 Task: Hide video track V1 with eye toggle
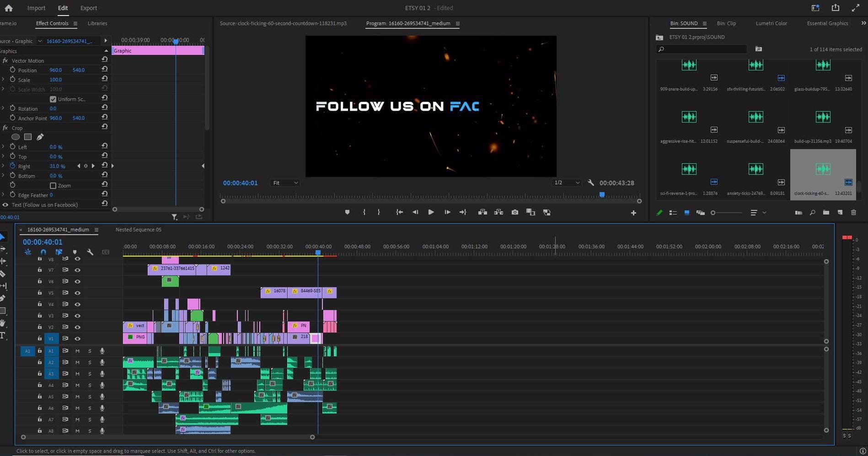pos(77,338)
